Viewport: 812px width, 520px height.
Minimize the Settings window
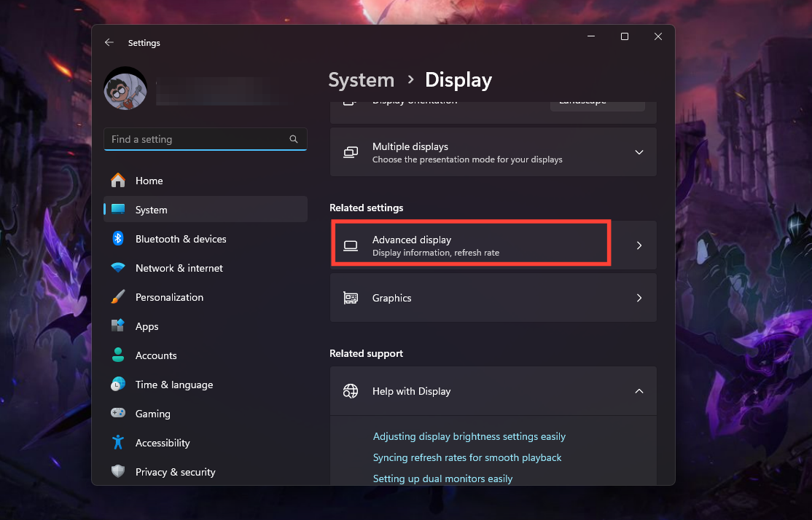point(591,36)
